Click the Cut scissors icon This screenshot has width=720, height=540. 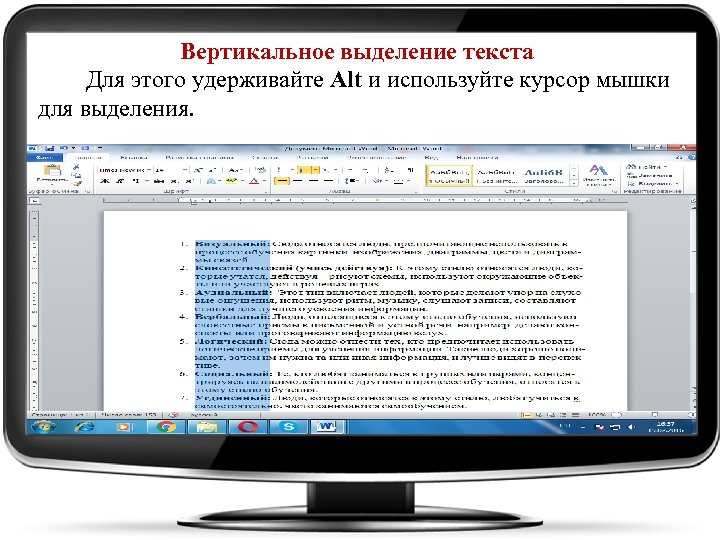pyautogui.click(x=76, y=167)
